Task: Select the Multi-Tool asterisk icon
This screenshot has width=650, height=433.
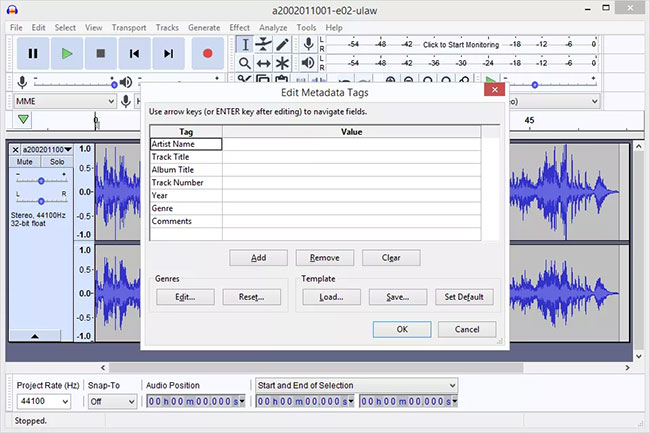Action: tap(282, 63)
